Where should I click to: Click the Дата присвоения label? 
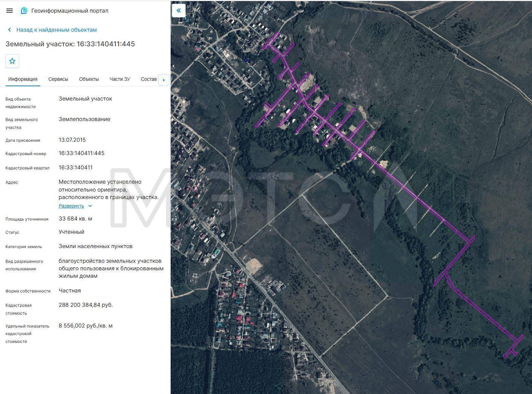click(23, 140)
